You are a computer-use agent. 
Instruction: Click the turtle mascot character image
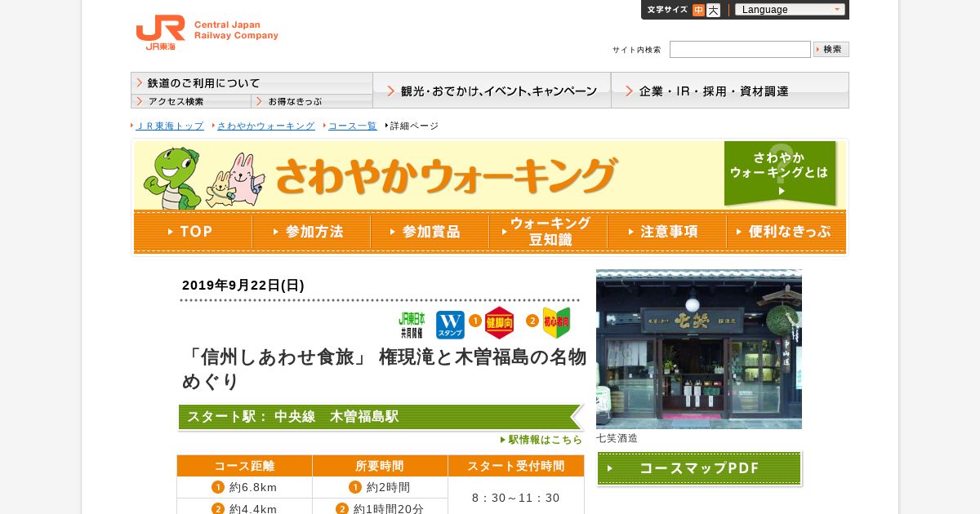pos(172,177)
